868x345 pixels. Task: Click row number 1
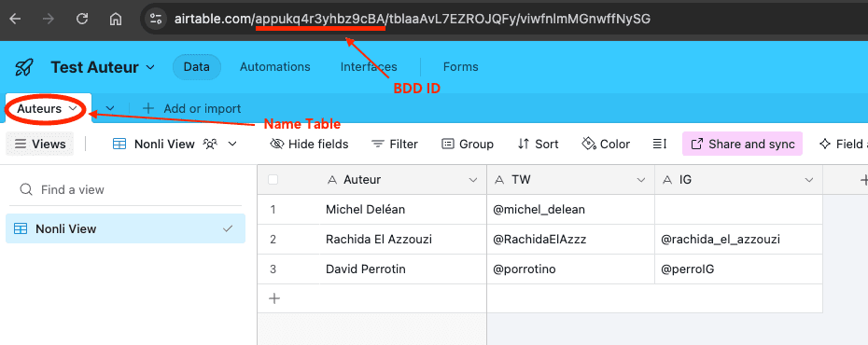273,210
